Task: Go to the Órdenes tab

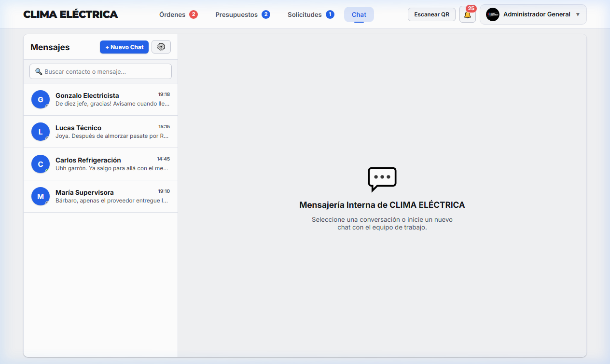Action: pyautogui.click(x=179, y=14)
